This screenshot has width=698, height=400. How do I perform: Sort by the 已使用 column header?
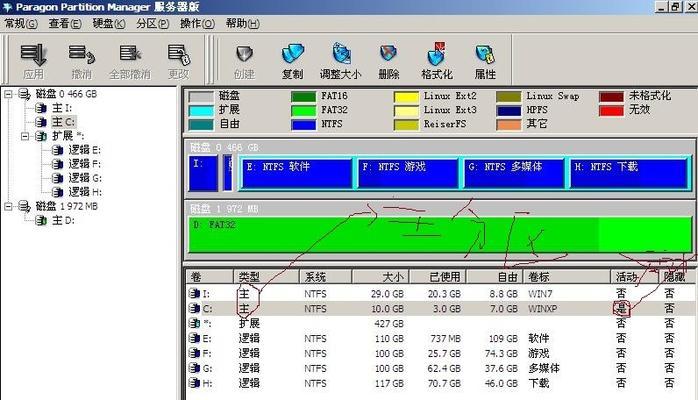coord(438,277)
